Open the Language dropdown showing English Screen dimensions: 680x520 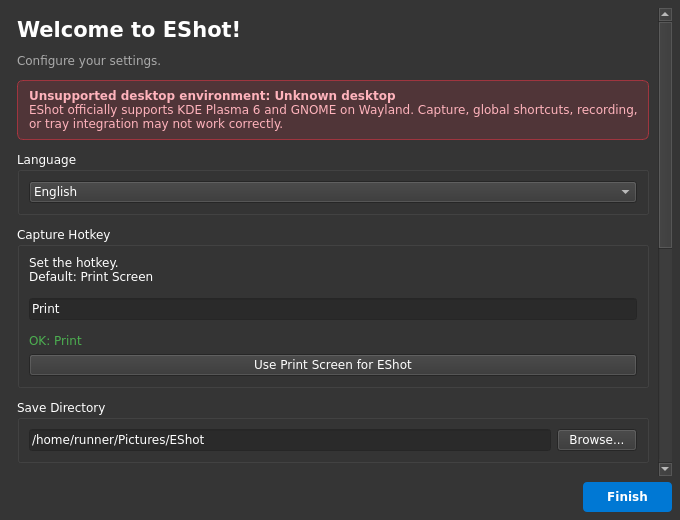click(333, 192)
